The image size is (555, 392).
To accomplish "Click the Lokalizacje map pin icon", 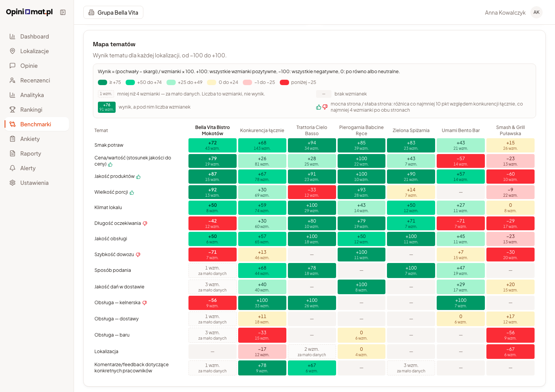I will pos(12,51).
